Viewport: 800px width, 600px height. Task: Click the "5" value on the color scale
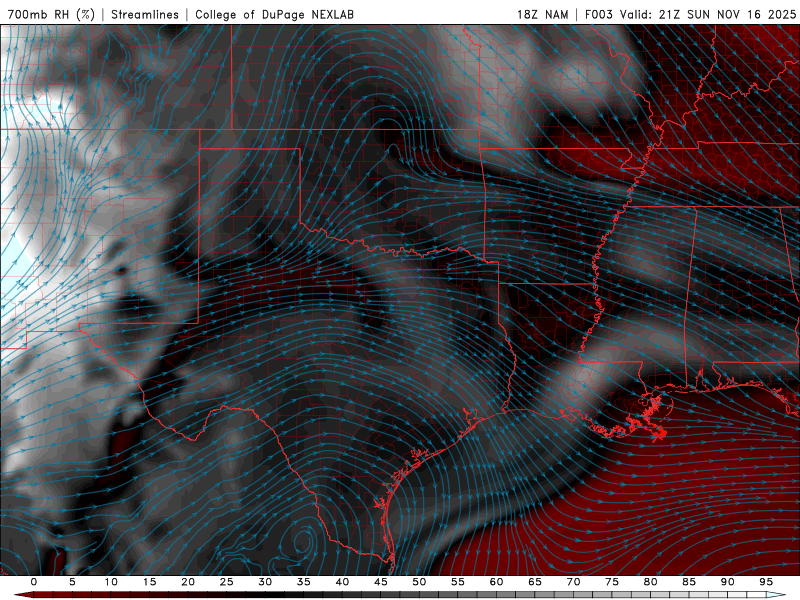click(x=72, y=582)
